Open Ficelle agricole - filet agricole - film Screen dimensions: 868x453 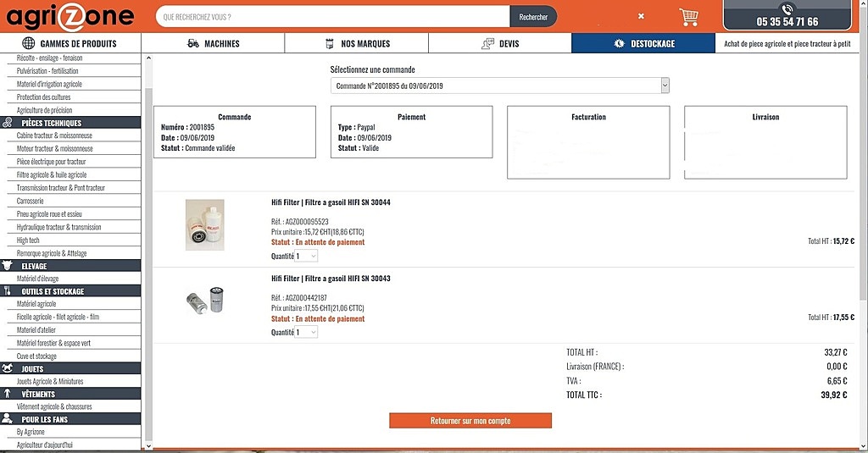click(x=58, y=317)
